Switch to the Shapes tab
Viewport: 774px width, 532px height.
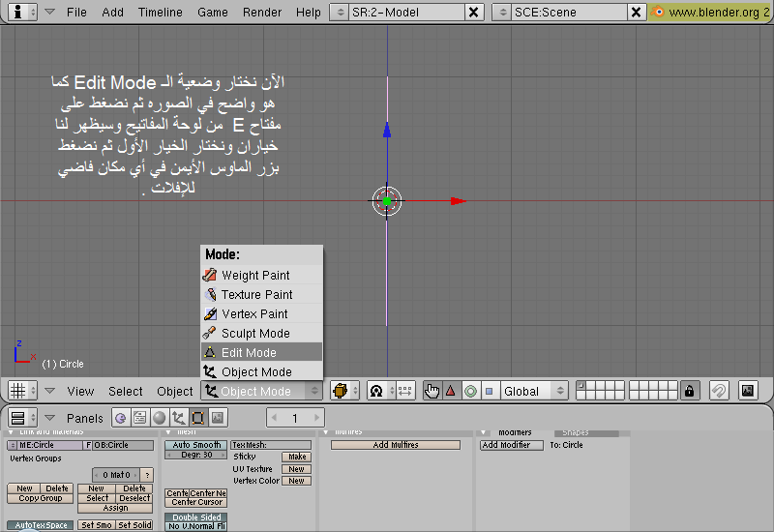(586, 432)
